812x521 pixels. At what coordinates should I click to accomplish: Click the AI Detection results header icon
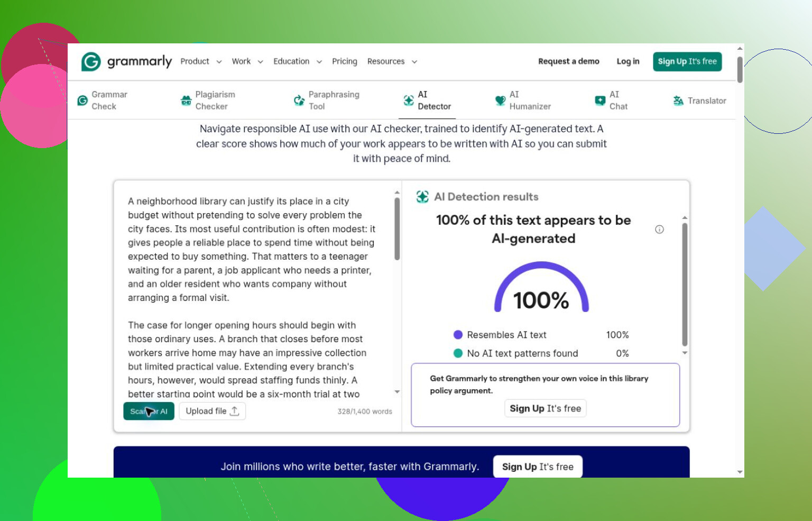coord(422,197)
